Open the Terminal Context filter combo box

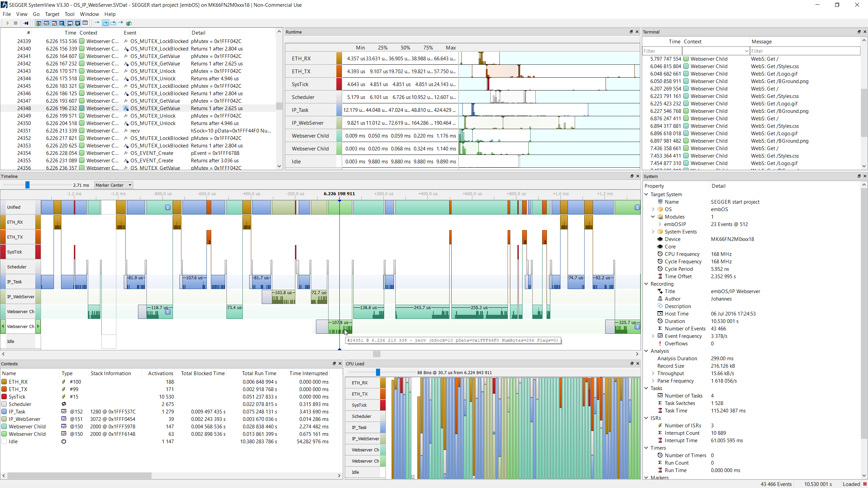coord(716,51)
